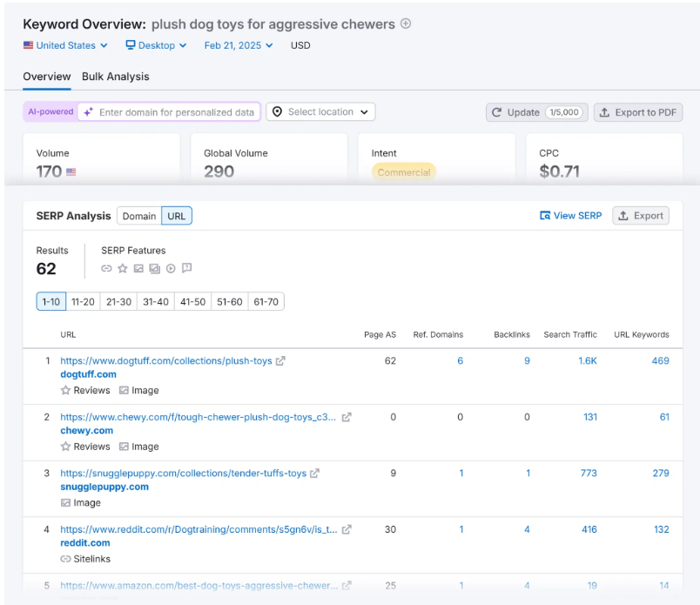
Task: Select the 41-50 results page
Action: (x=193, y=302)
